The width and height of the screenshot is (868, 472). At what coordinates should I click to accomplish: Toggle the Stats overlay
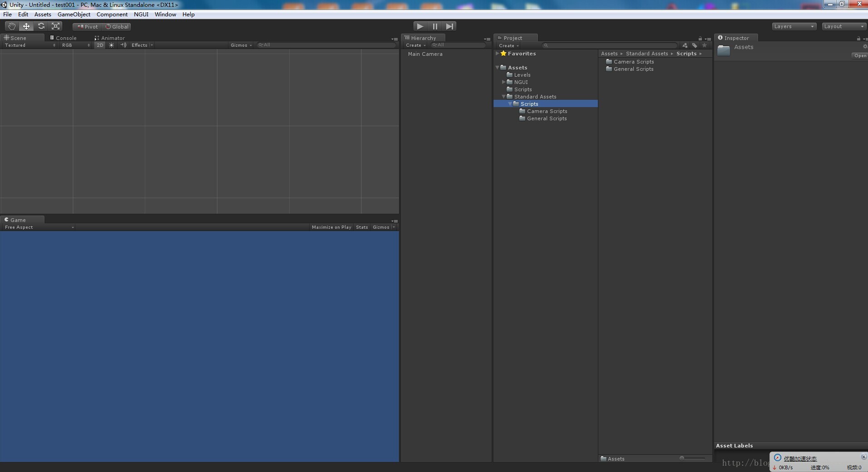(x=362, y=227)
